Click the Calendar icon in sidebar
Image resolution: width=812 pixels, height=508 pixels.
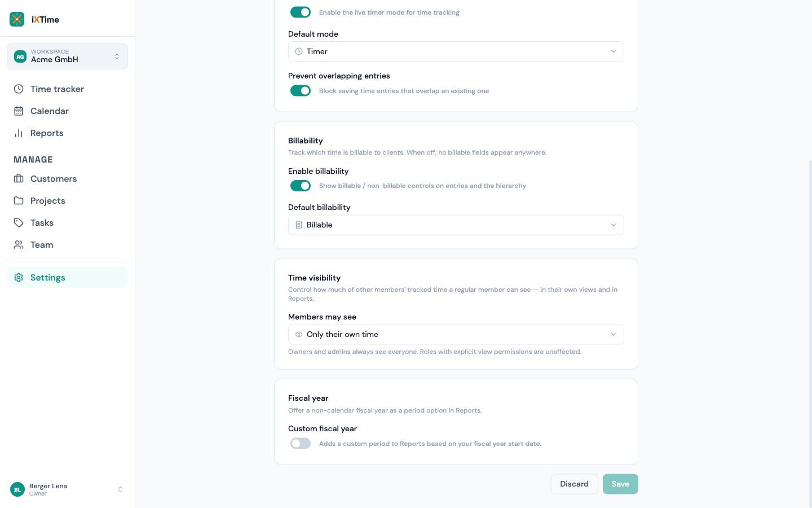19,111
